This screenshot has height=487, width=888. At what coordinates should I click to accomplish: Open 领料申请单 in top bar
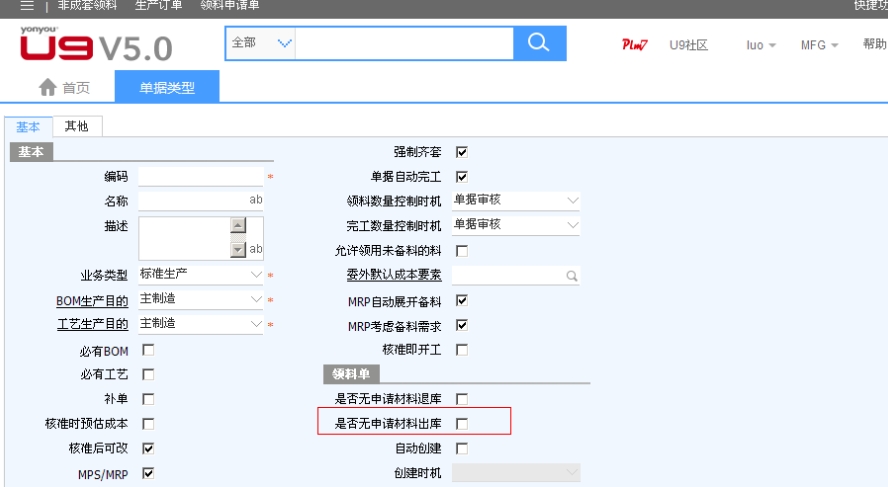click(x=229, y=6)
